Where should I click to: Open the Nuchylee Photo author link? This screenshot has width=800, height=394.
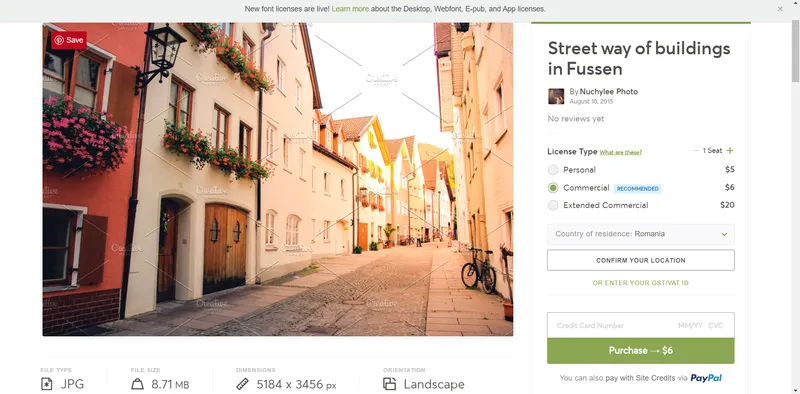[x=609, y=92]
